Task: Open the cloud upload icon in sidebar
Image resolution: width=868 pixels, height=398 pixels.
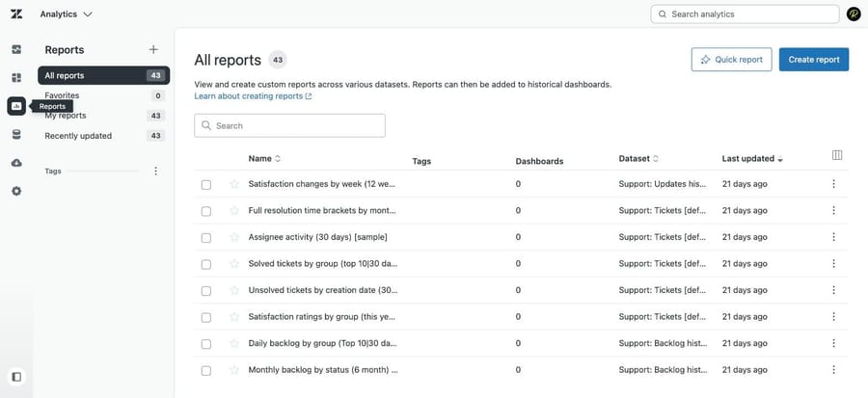Action: pos(16,163)
